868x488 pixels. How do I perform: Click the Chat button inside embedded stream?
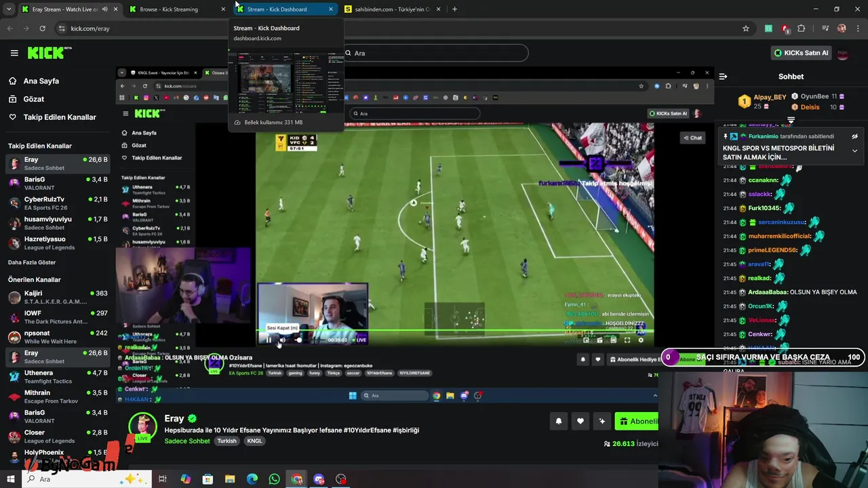[693, 138]
